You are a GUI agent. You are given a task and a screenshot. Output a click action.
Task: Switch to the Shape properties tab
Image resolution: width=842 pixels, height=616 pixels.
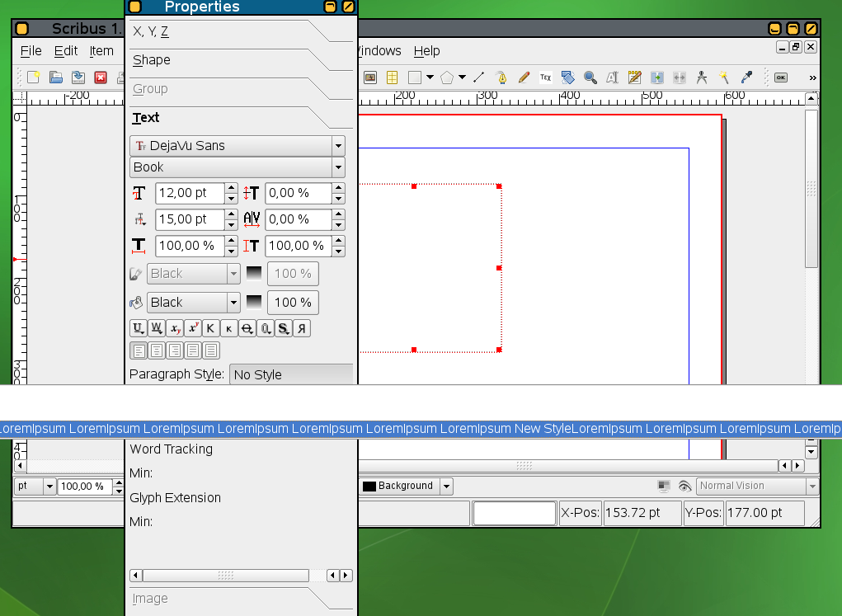(x=152, y=60)
